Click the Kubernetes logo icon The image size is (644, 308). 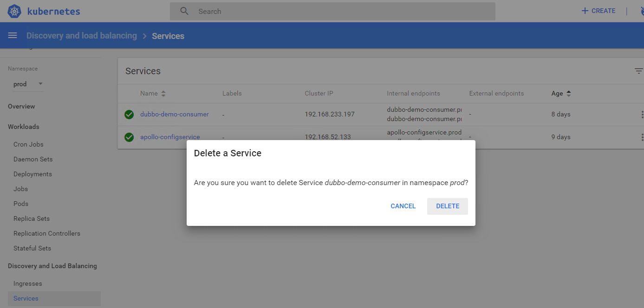pyautogui.click(x=14, y=11)
